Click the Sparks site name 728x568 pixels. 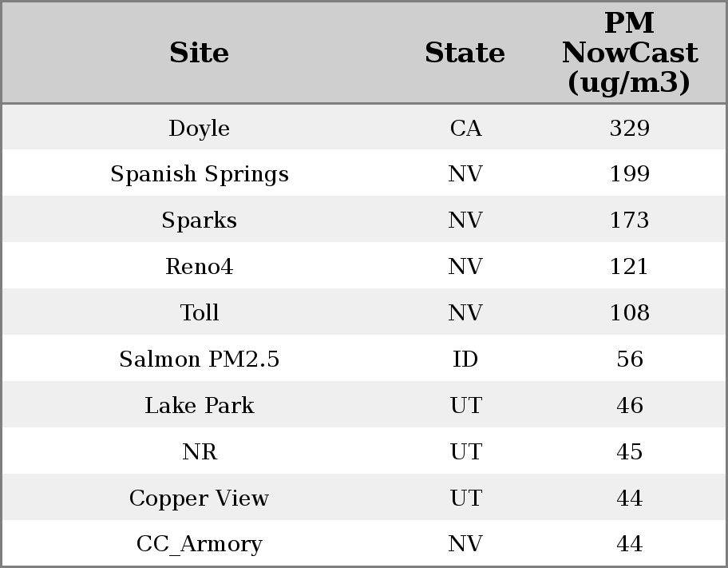click(x=199, y=220)
